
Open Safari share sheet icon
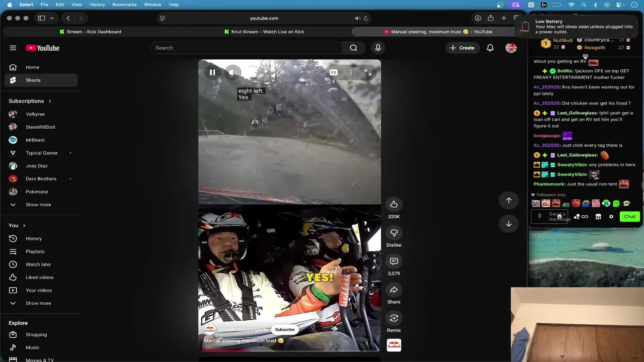(491, 18)
